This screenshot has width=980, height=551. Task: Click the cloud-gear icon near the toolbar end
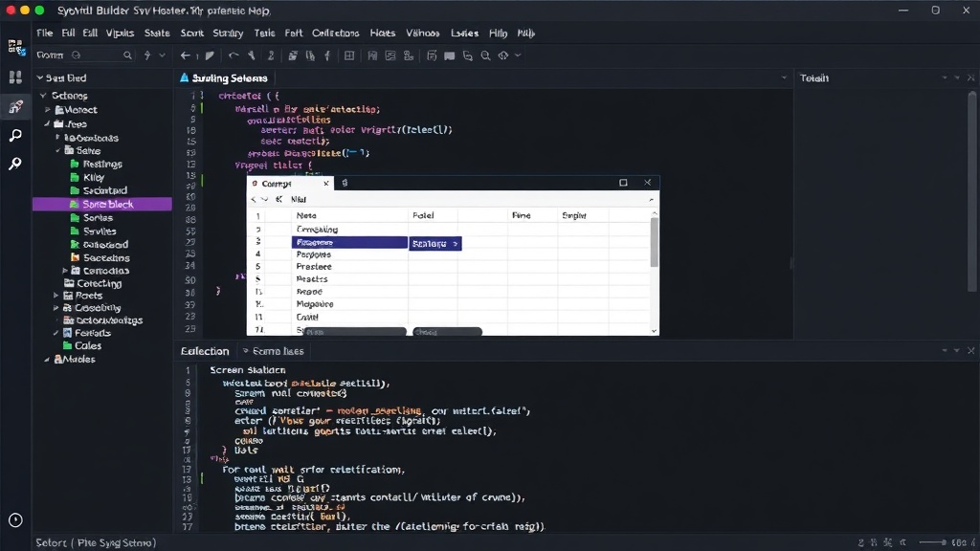click(x=503, y=55)
